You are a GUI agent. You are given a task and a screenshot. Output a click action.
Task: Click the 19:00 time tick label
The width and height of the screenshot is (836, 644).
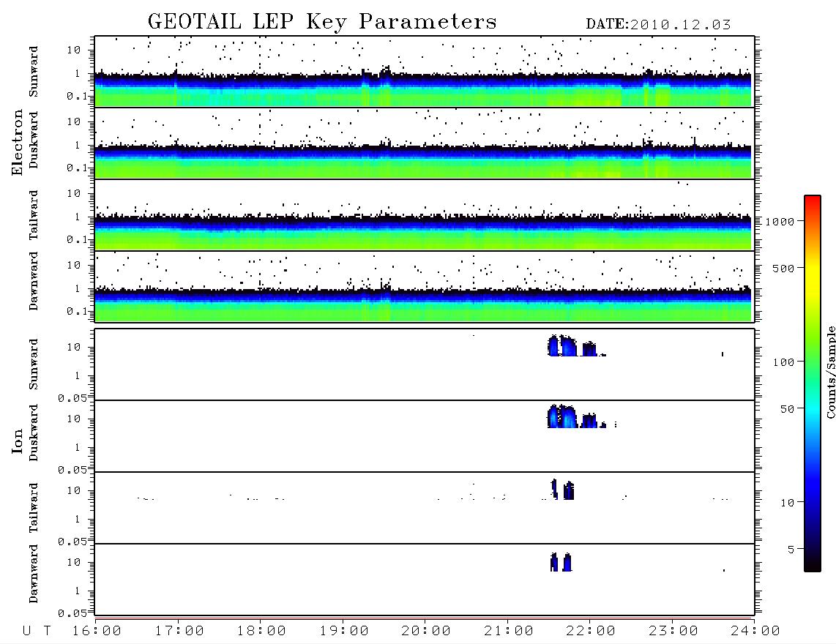(344, 631)
